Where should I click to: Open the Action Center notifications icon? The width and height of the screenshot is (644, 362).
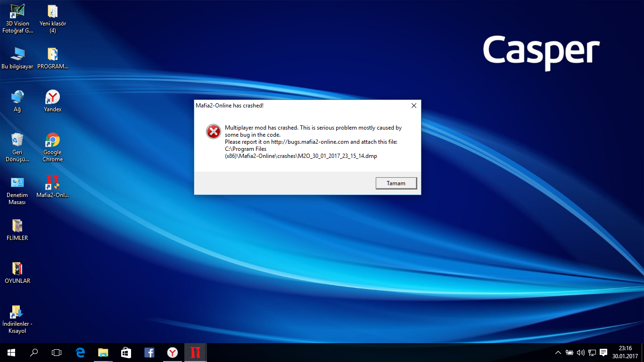(603, 353)
